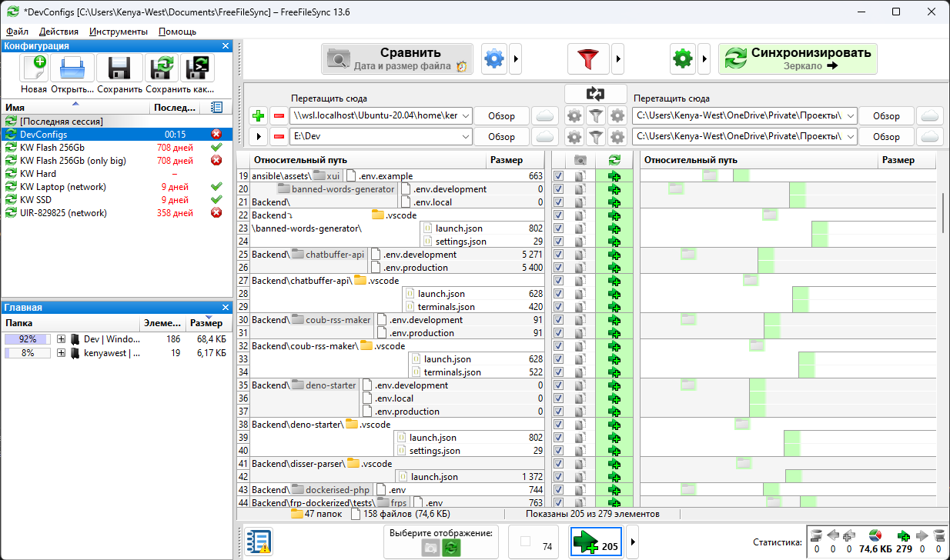Open the Помощь menu

(x=177, y=32)
